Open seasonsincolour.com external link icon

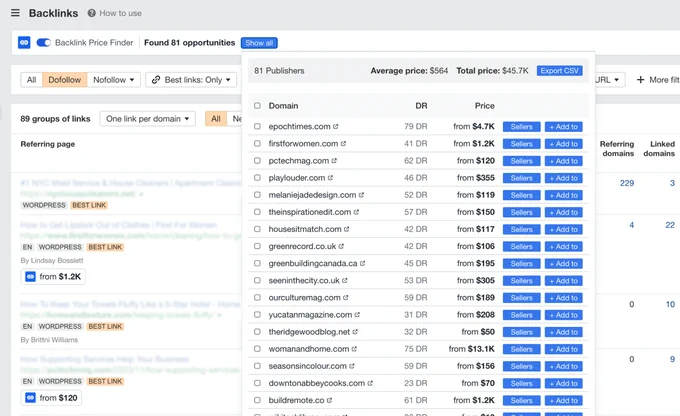pos(352,366)
